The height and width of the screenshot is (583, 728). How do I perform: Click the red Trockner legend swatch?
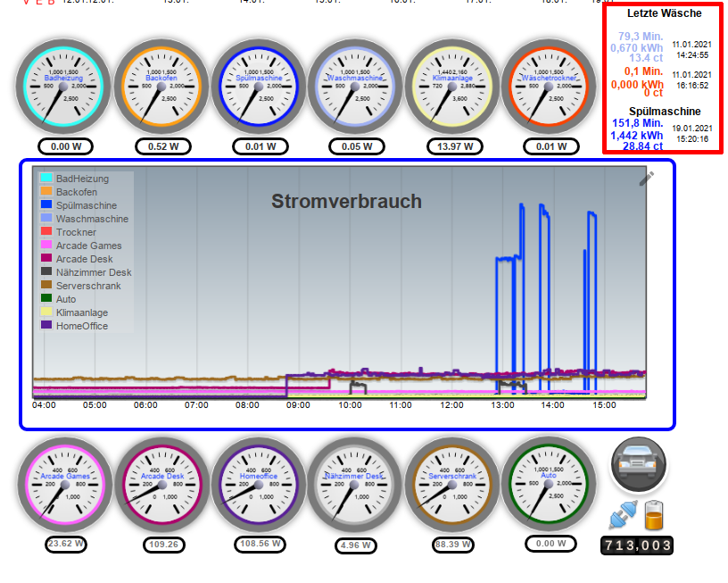tap(46, 231)
